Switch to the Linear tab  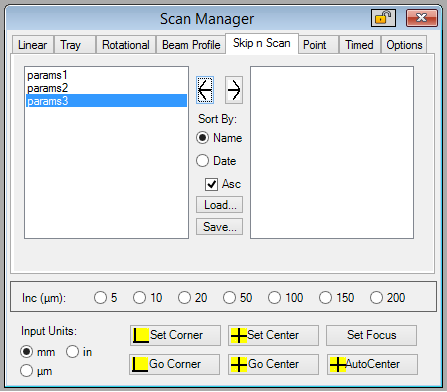(x=33, y=45)
